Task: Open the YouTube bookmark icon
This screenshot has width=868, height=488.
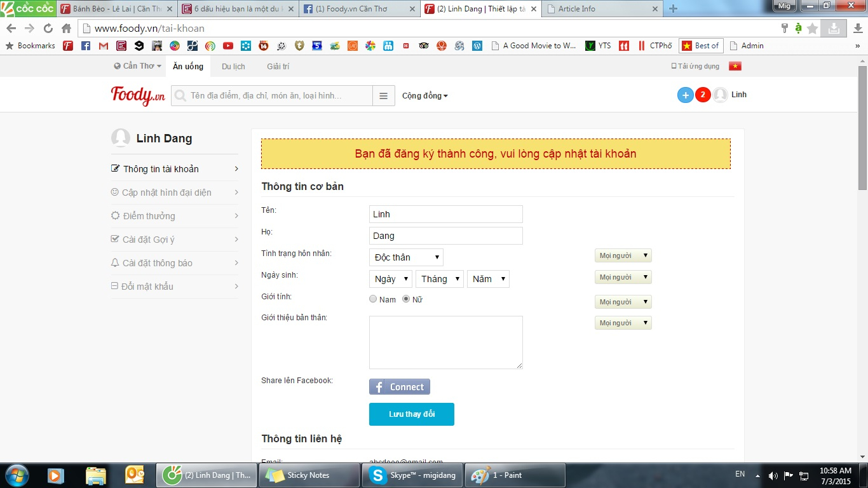Action: 227,46
